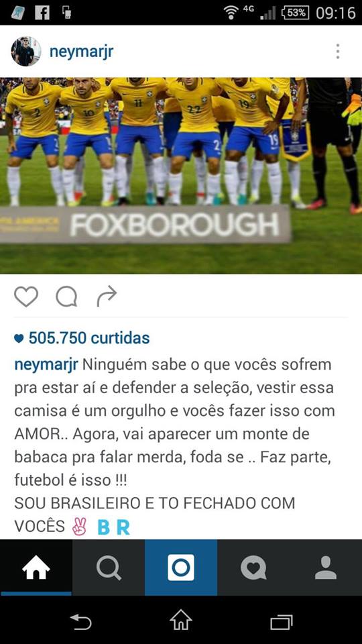Tap the heart like icon under the photo
This screenshot has width=362, height=644.
click(x=26, y=297)
